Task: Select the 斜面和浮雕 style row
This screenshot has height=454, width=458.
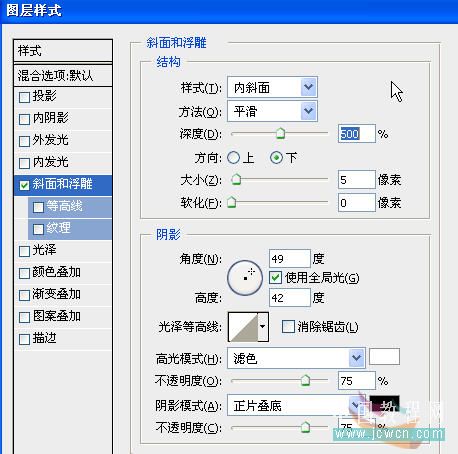Action: click(63, 185)
